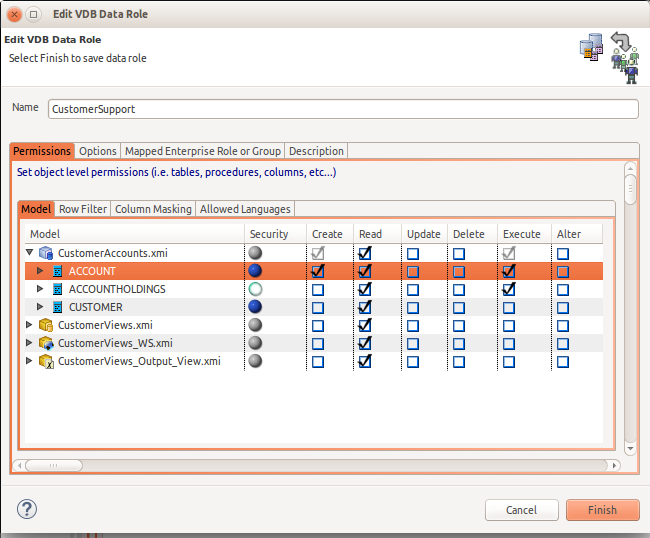Click the gray security indicator for CustomerViews.xmi
The width and height of the screenshot is (650, 538).
click(x=255, y=325)
